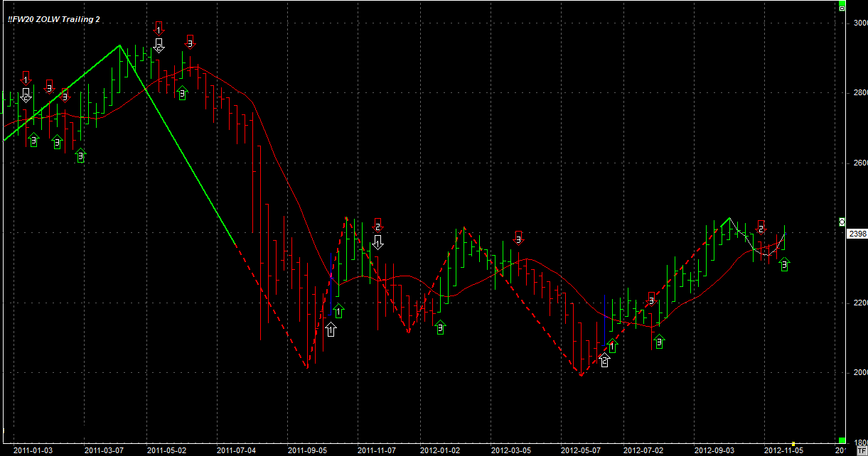
Task: Click the 2011-07-04 date label on time axis
Action: point(235,450)
